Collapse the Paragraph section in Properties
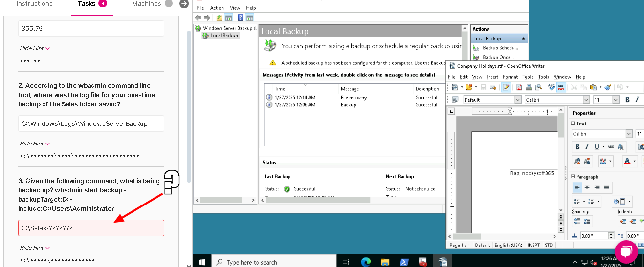 (x=573, y=177)
